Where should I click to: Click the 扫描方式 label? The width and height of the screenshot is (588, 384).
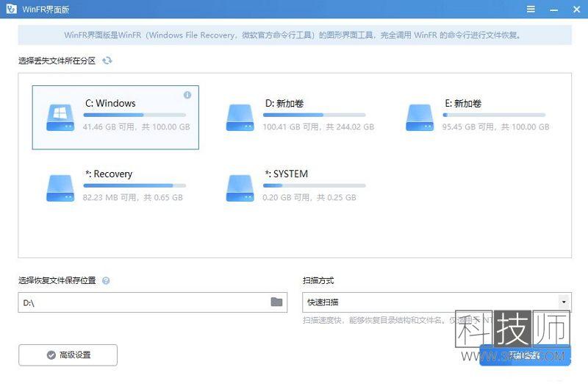pyautogui.click(x=318, y=280)
